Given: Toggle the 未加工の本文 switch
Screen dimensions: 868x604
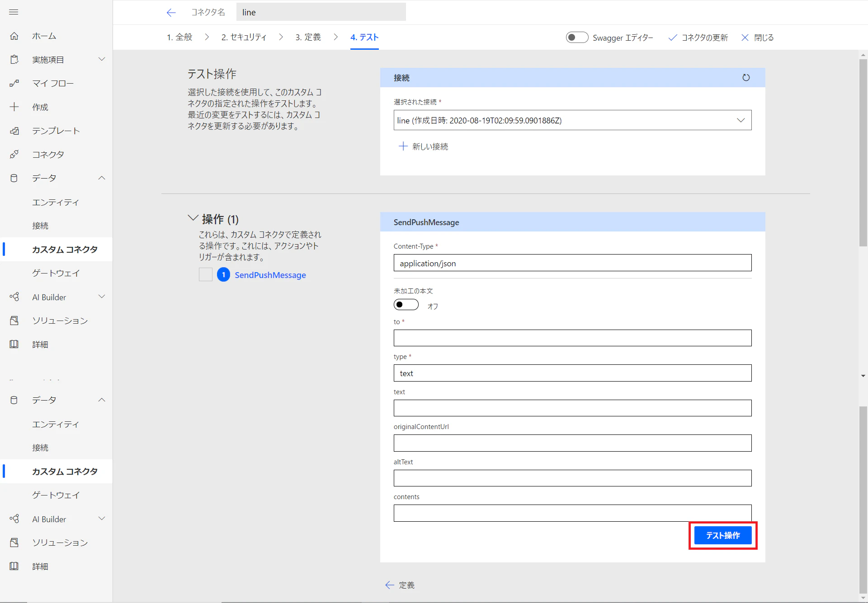Looking at the screenshot, I should 406,305.
